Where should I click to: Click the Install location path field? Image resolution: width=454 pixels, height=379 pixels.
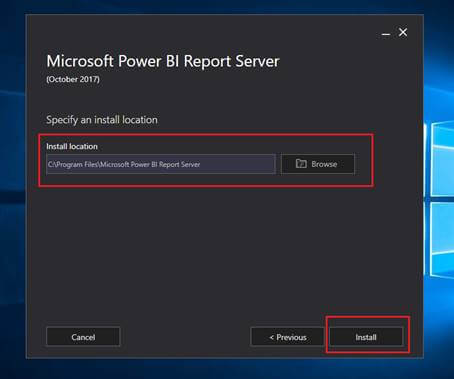pyautogui.click(x=161, y=164)
